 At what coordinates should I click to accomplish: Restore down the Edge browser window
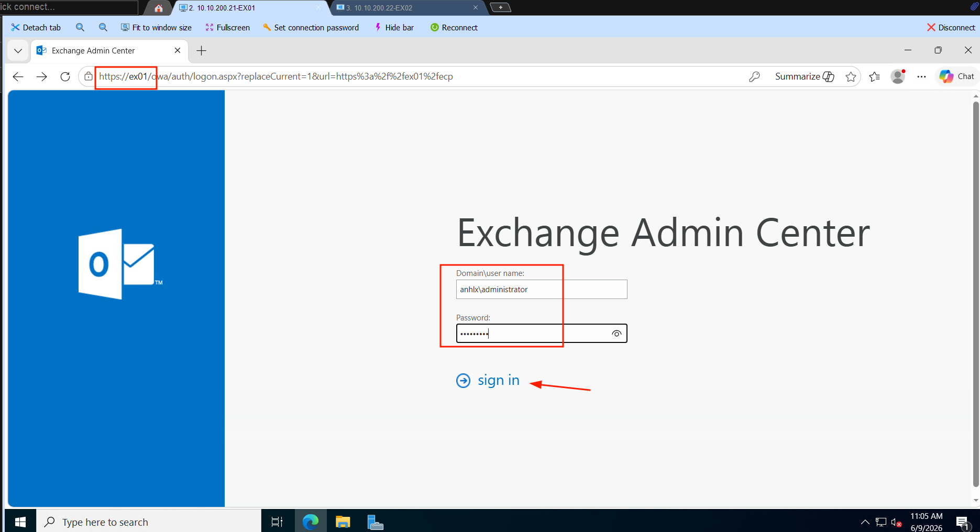click(938, 50)
